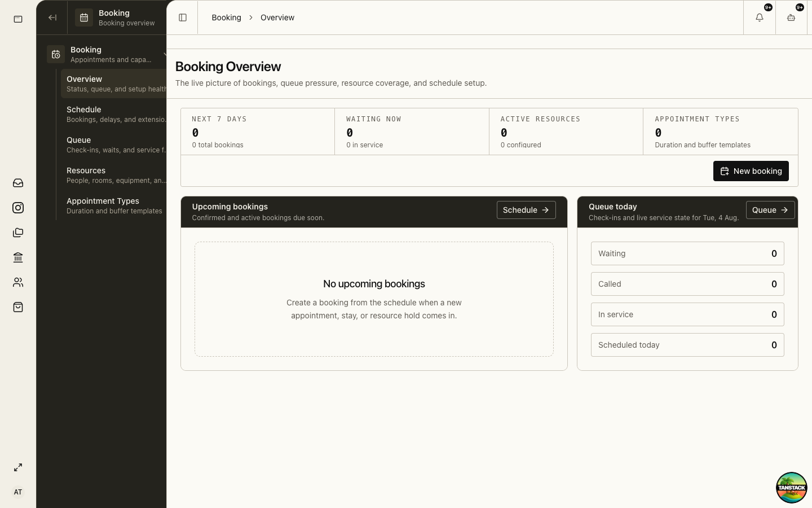This screenshot has height=508, width=812.
Task: Select Overview in the sidebar
Action: point(114,84)
